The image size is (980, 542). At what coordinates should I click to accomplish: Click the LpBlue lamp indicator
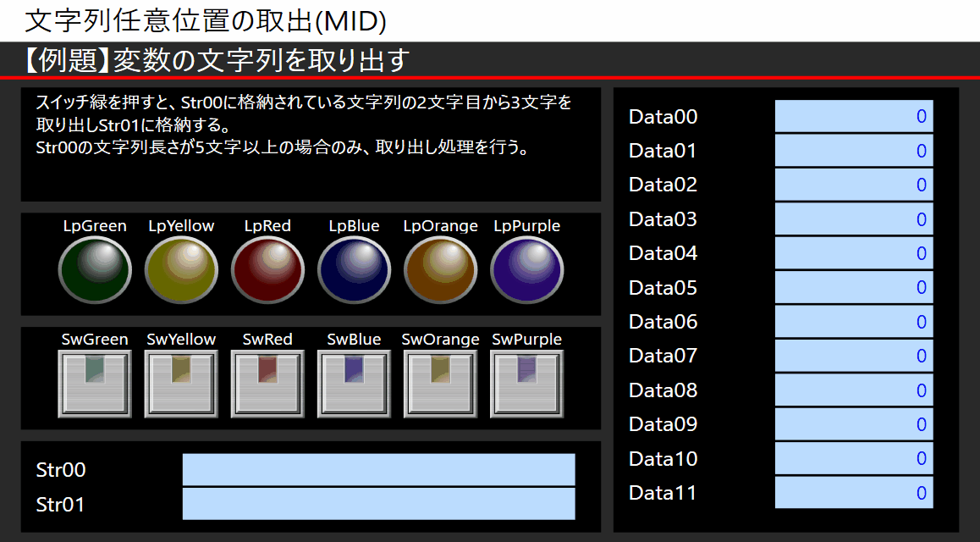coord(354,269)
